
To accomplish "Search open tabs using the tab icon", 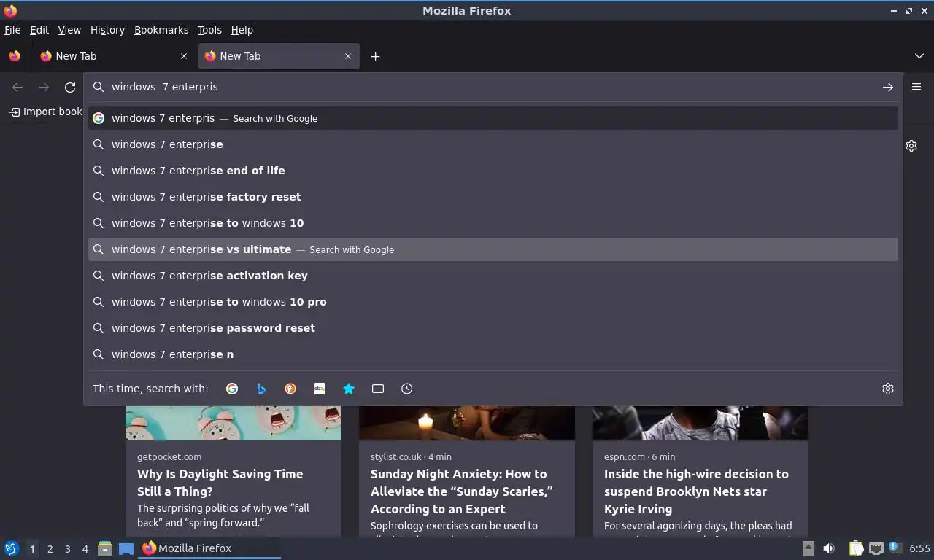I will point(378,389).
